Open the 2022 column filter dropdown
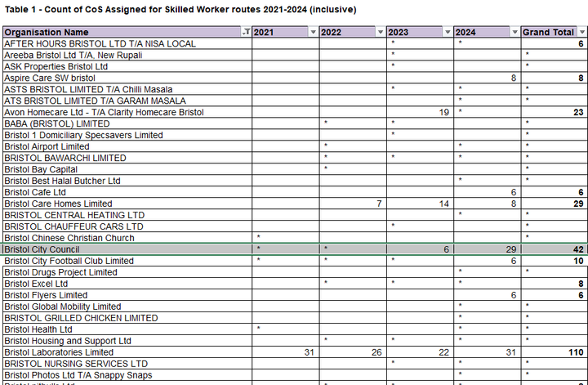 381,32
